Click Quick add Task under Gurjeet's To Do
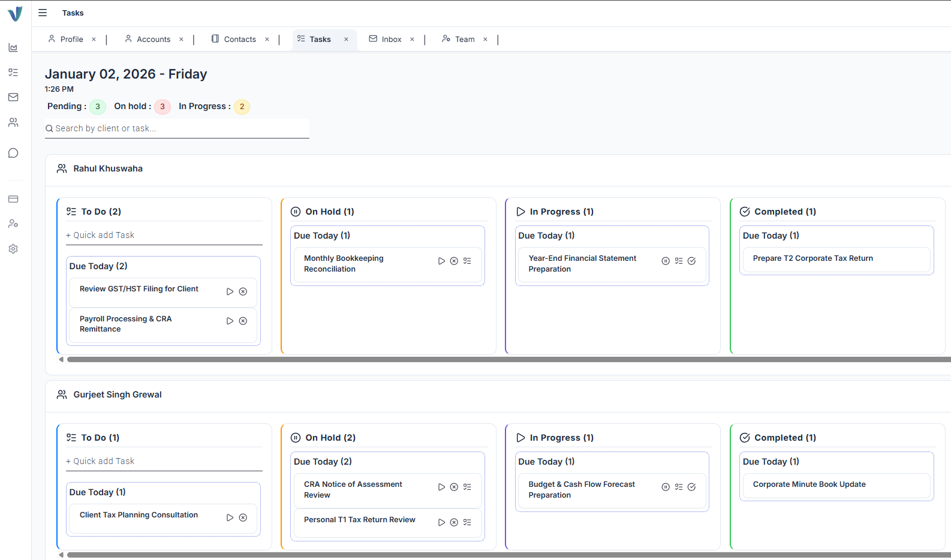 tap(164, 461)
